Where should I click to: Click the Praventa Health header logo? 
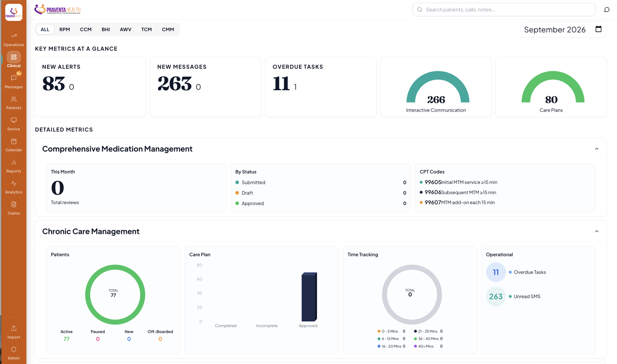click(x=58, y=10)
